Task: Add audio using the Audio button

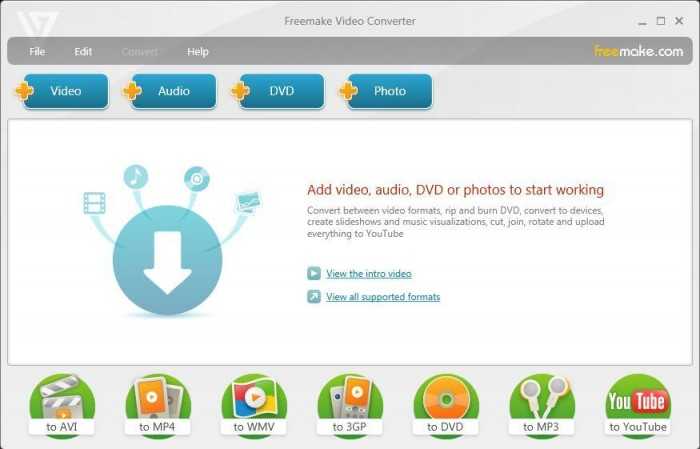Action: pyautogui.click(x=171, y=91)
